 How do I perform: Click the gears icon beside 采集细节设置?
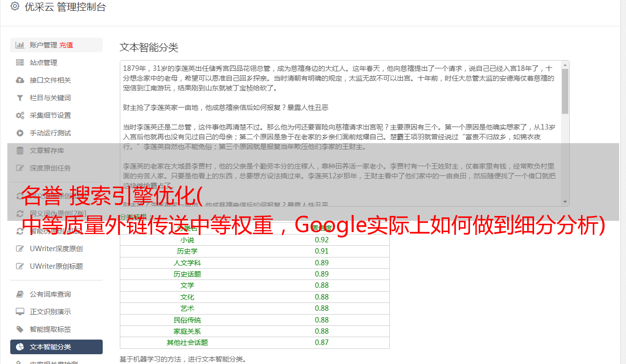(20, 115)
